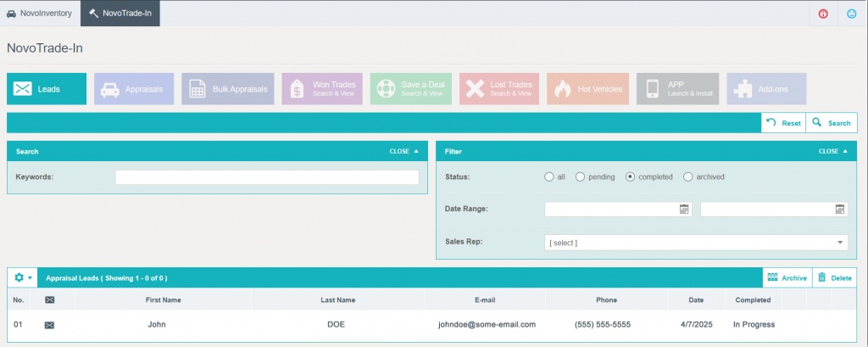Image resolution: width=868 pixels, height=347 pixels.
Task: Select the 'all' status radio
Action: [549, 176]
